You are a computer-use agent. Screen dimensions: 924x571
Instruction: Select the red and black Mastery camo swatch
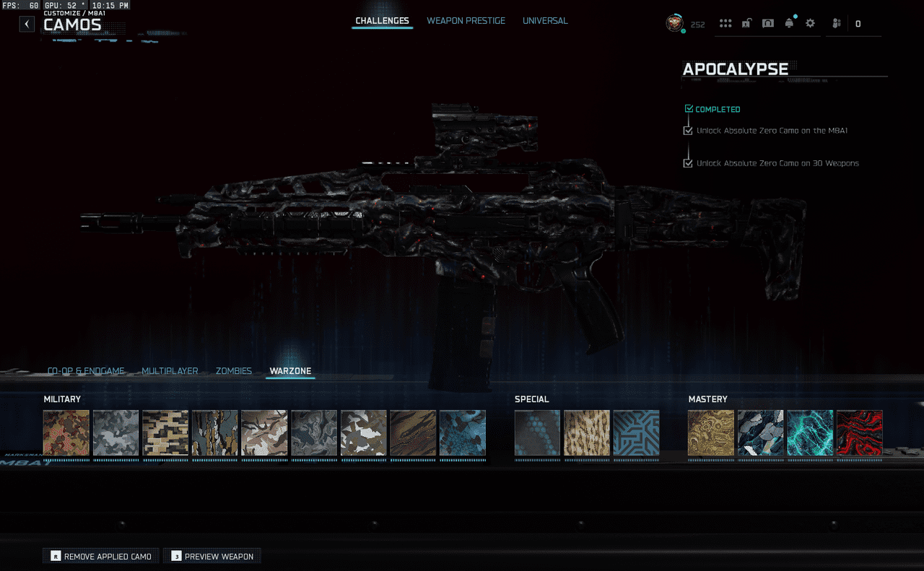pyautogui.click(x=859, y=433)
